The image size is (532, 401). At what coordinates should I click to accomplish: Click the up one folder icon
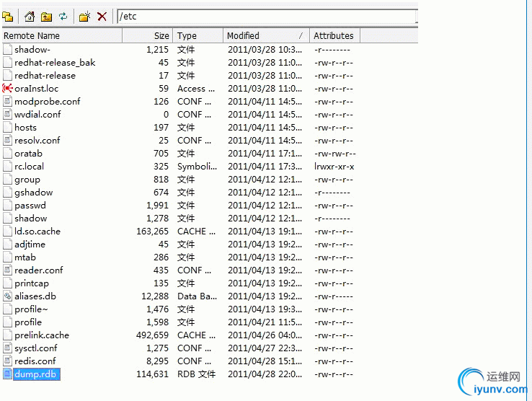click(x=46, y=17)
